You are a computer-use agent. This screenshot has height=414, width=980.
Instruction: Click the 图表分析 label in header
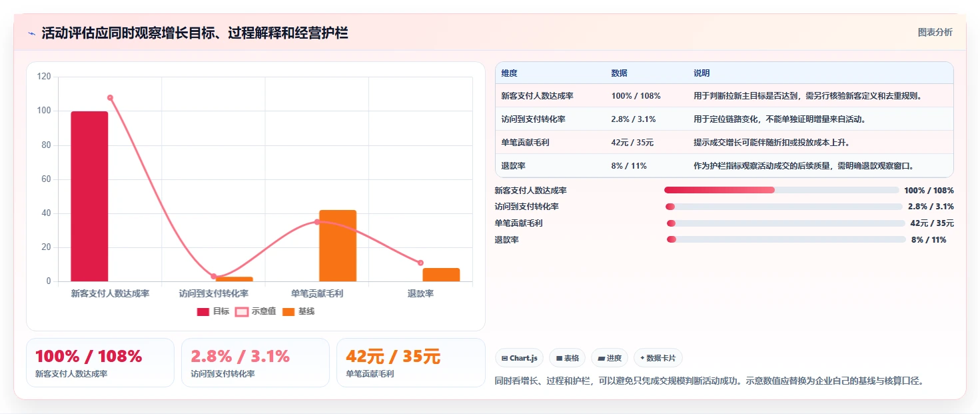(x=935, y=32)
